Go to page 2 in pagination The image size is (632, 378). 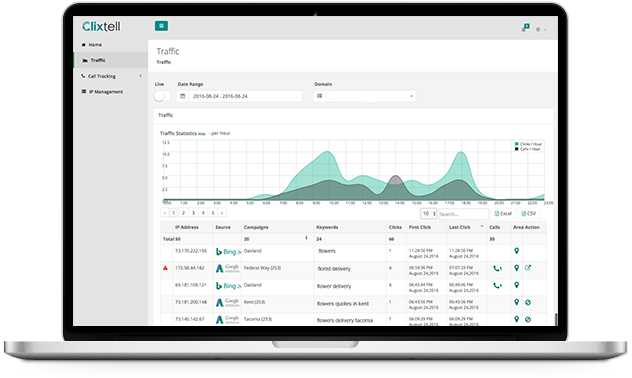tap(183, 213)
